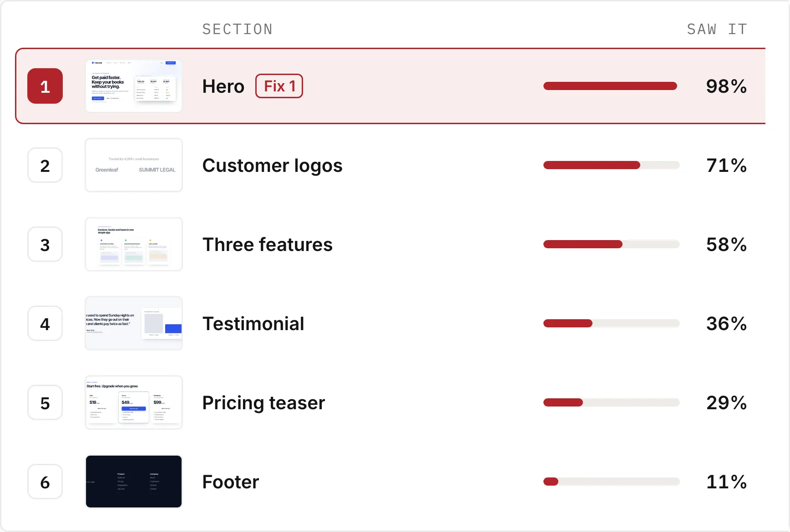Click the Testimonial 36% progress bar

[x=611, y=323]
